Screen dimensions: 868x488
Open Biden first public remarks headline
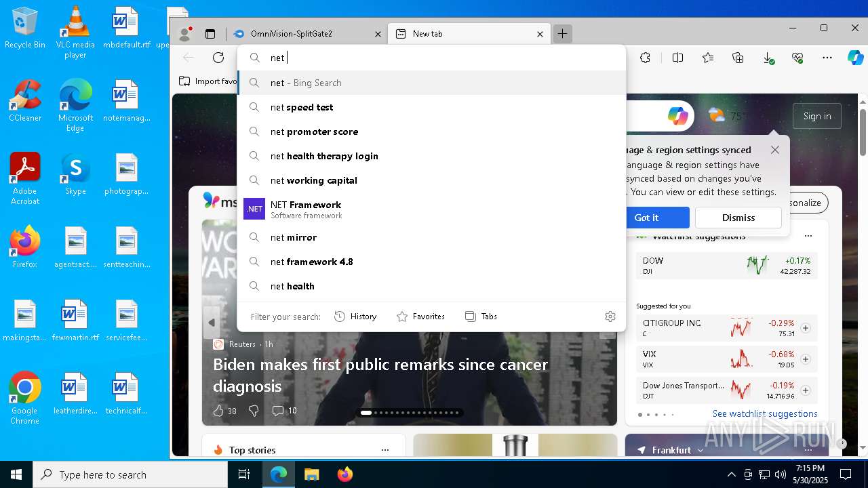point(380,375)
